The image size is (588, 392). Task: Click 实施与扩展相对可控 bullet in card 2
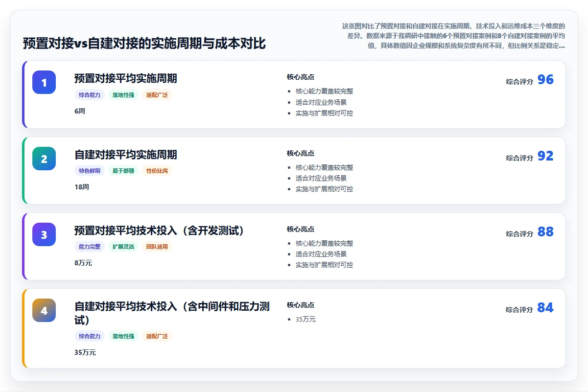tap(324, 189)
